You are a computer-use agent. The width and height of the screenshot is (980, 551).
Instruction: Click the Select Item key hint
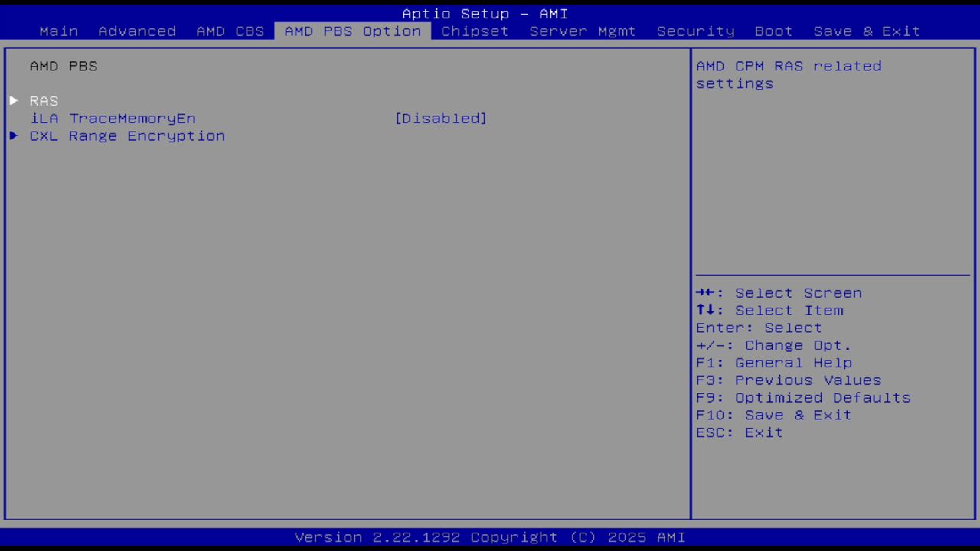(769, 311)
